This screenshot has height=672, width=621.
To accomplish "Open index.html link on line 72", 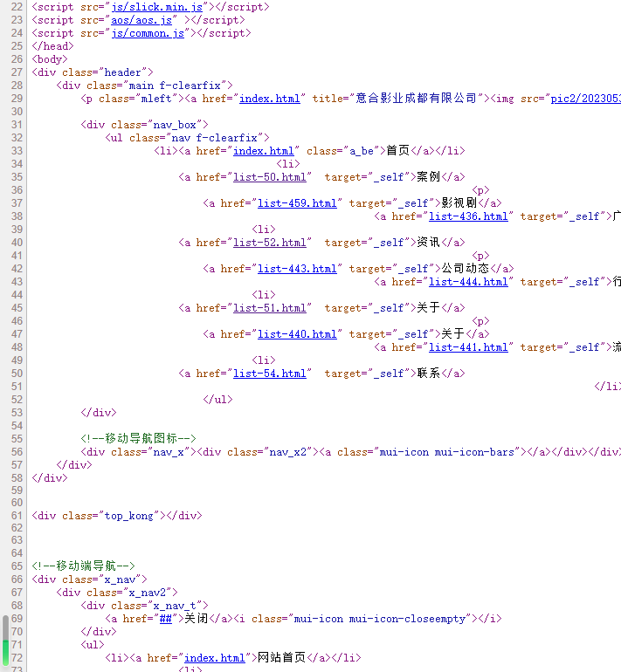I will coord(214,658).
